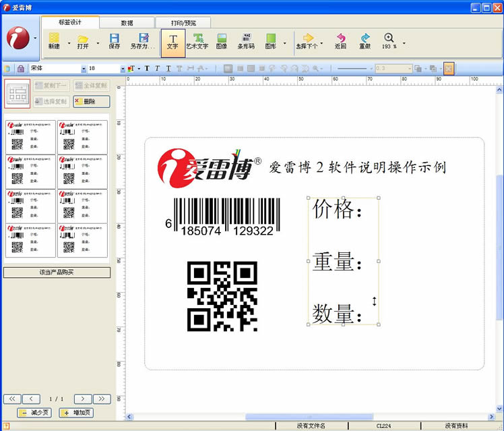Toggle bold text formatting
The width and height of the screenshot is (504, 431).
click(x=147, y=69)
